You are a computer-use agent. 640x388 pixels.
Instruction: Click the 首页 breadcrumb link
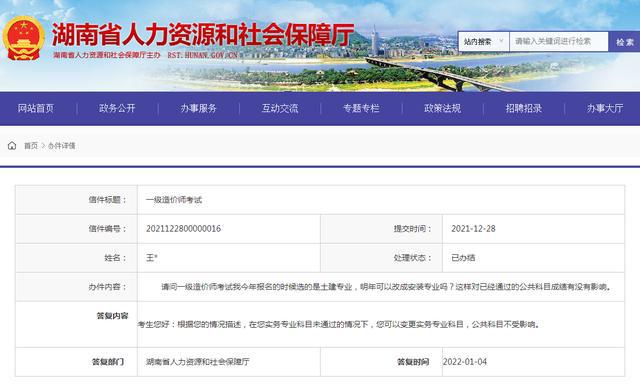point(31,146)
